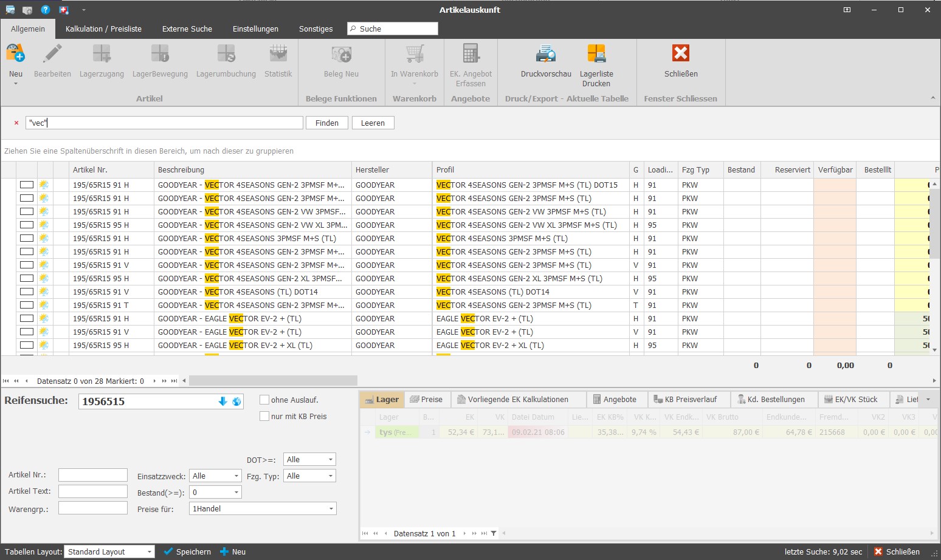941x560 pixels.
Task: Click the filter funnel icon in Lager navigator
Action: (494, 533)
